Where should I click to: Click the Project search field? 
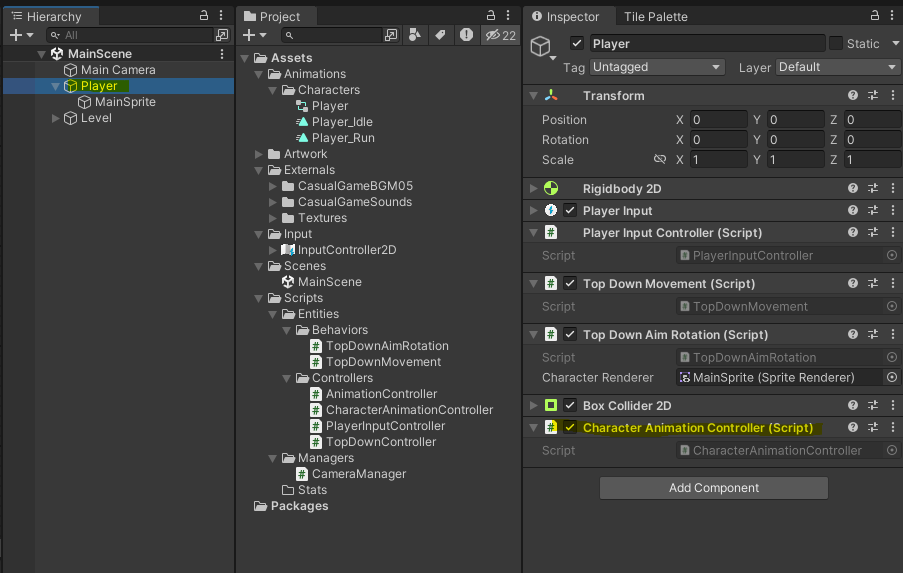point(333,35)
